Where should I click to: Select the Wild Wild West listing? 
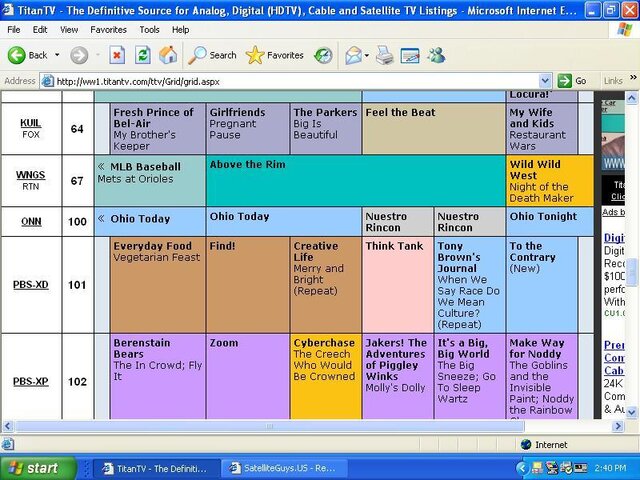(x=549, y=180)
